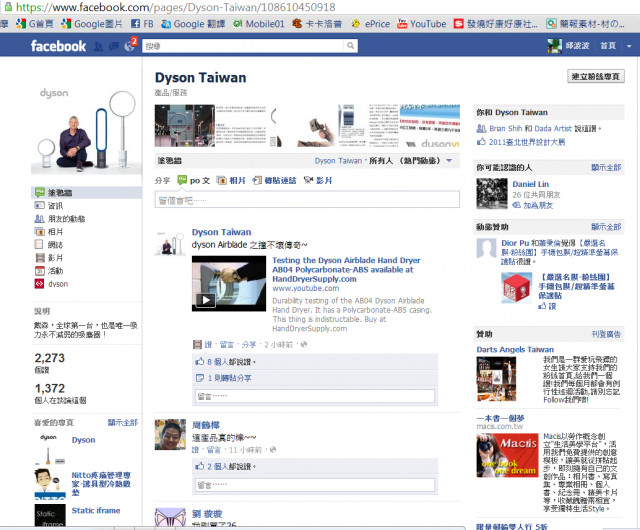
Task: Open the user profile picture in header
Action: click(x=555, y=46)
